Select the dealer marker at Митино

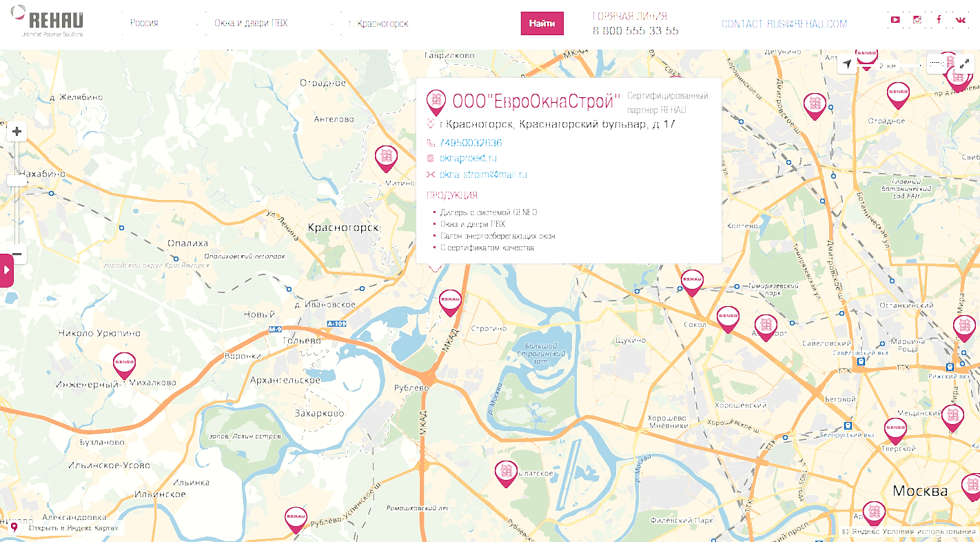tap(386, 159)
